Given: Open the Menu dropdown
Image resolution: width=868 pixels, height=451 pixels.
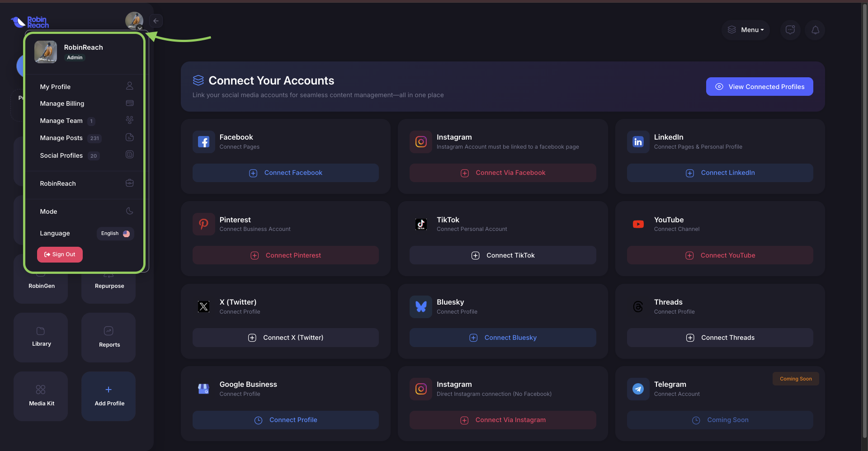Looking at the screenshot, I should [746, 30].
